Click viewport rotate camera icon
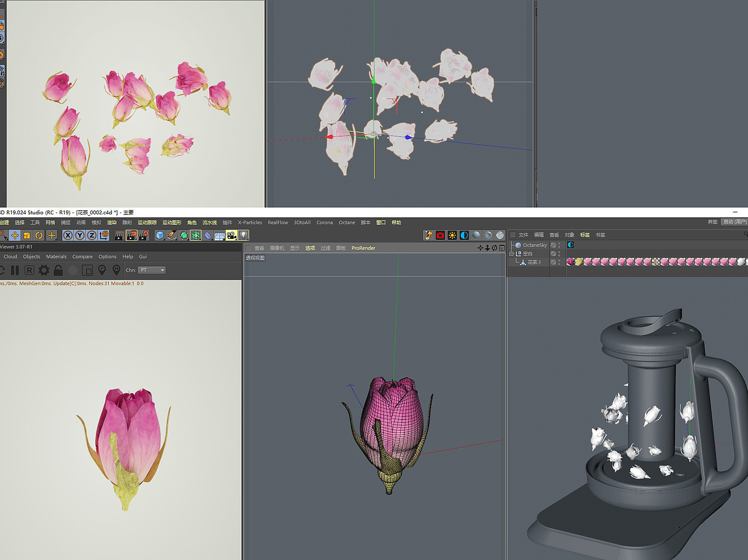The width and height of the screenshot is (748, 560). pos(494,248)
